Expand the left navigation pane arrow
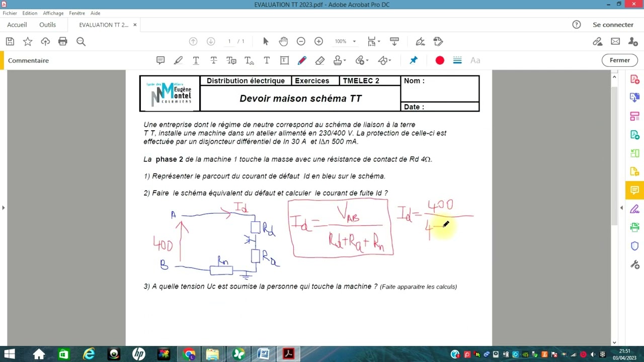The height and width of the screenshot is (362, 644). click(3, 207)
